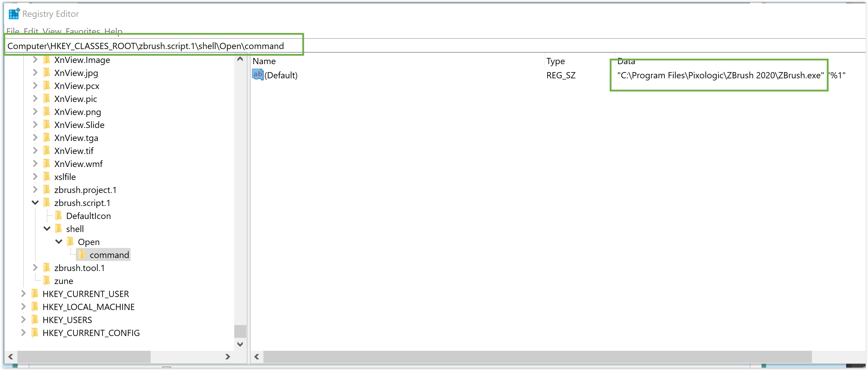
Task: Select the command key label
Action: pyautogui.click(x=109, y=255)
